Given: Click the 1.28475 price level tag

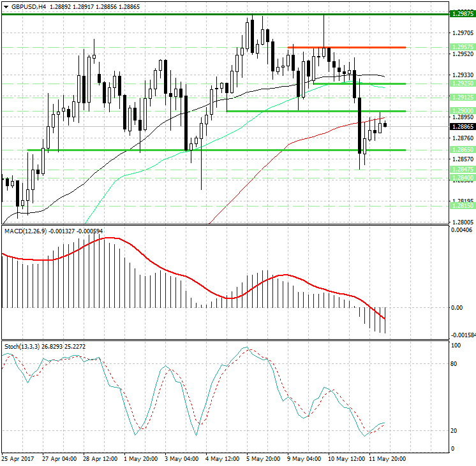Looking at the screenshot, I should point(461,170).
